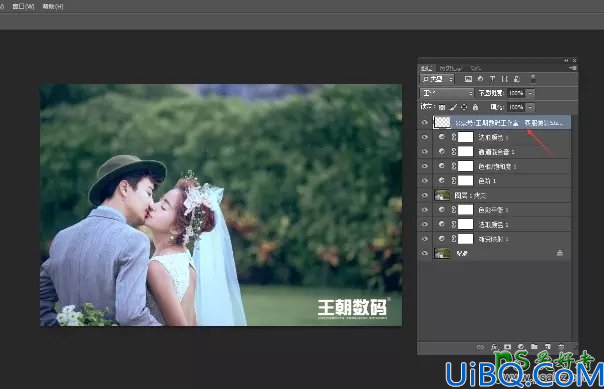Toggle layer filtering switch on/off

tap(533, 79)
